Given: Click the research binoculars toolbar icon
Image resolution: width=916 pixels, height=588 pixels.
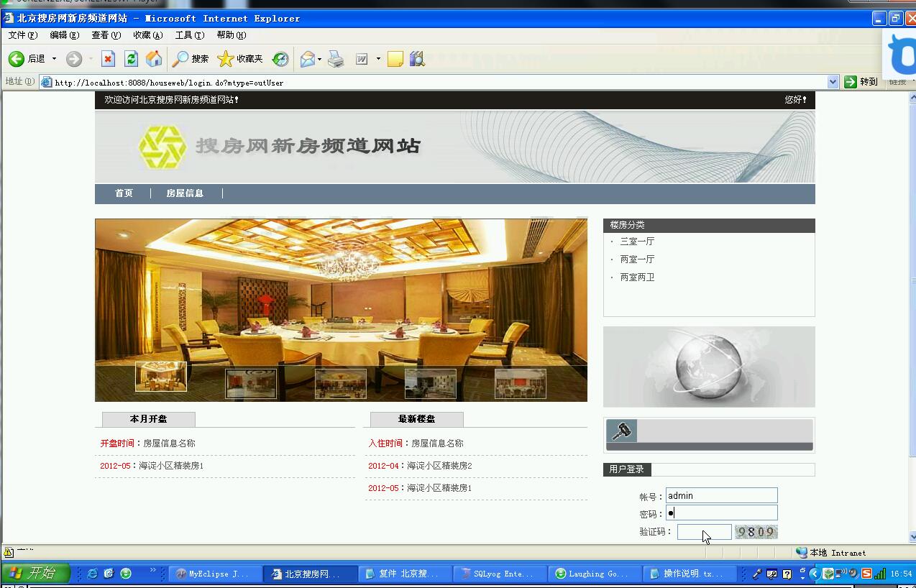Looking at the screenshot, I should tap(417, 59).
